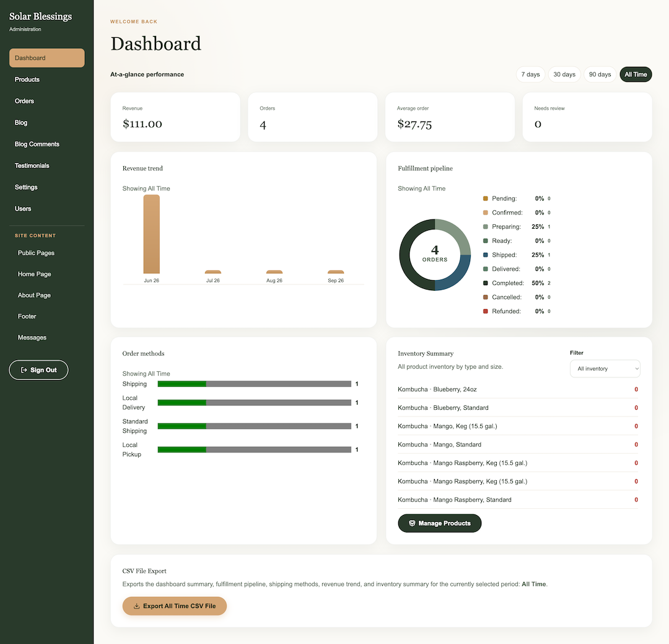Click the download icon on Export button
This screenshot has height=644, width=669.
tap(136, 606)
